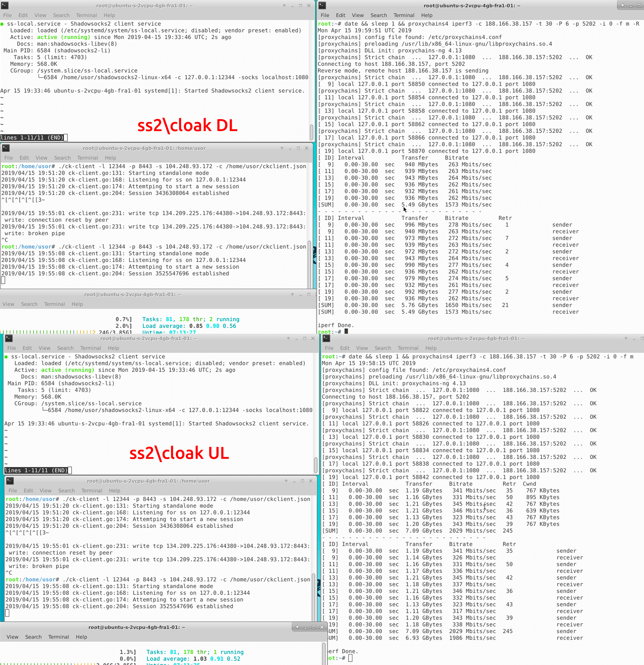This screenshot has height=665, width=644.
Task: Click the "1986 Mbits/sec" bitrate value
Action: tap(472, 638)
